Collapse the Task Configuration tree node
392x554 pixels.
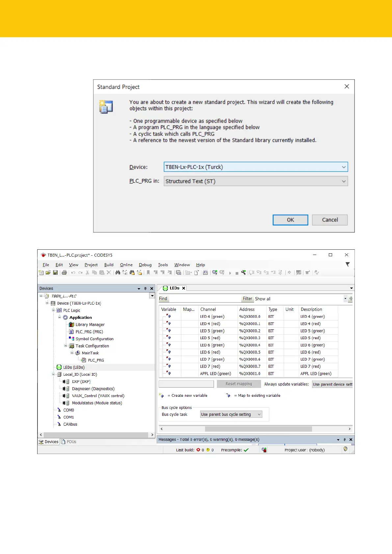(x=66, y=345)
